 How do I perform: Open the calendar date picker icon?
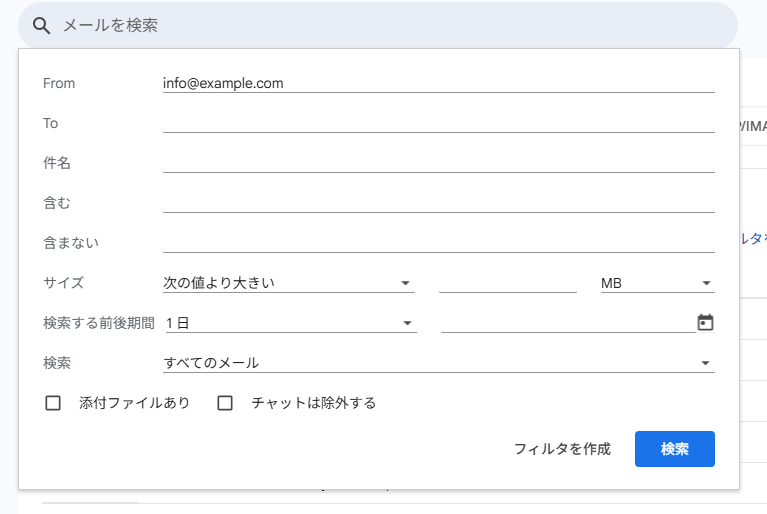tap(705, 322)
